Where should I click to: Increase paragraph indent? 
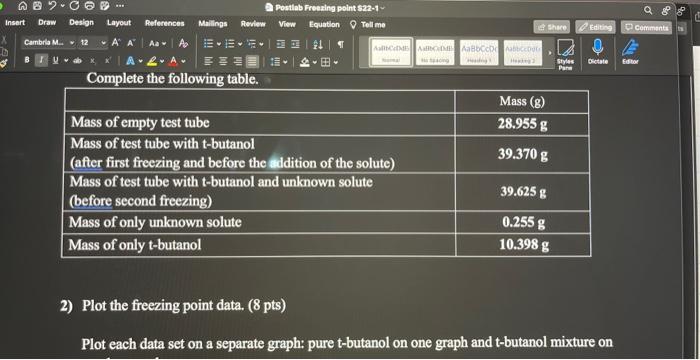pos(295,45)
